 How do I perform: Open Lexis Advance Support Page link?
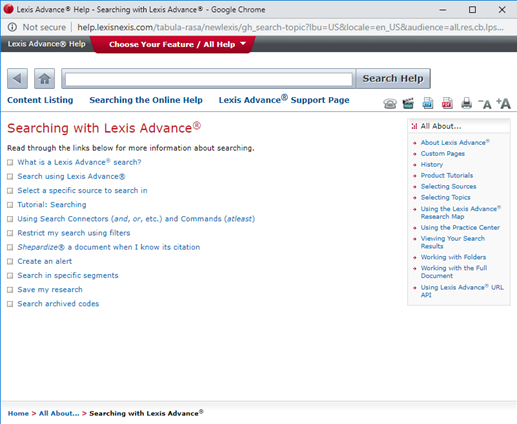[x=284, y=100]
